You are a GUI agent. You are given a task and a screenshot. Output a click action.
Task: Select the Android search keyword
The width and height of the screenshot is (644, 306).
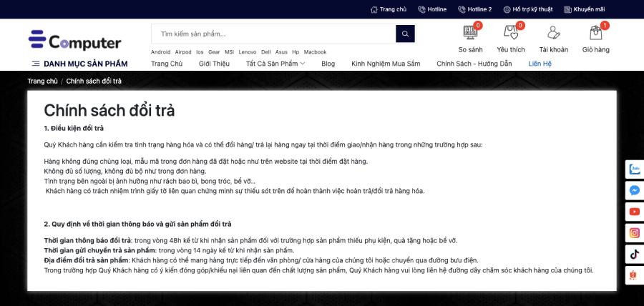tap(160, 52)
